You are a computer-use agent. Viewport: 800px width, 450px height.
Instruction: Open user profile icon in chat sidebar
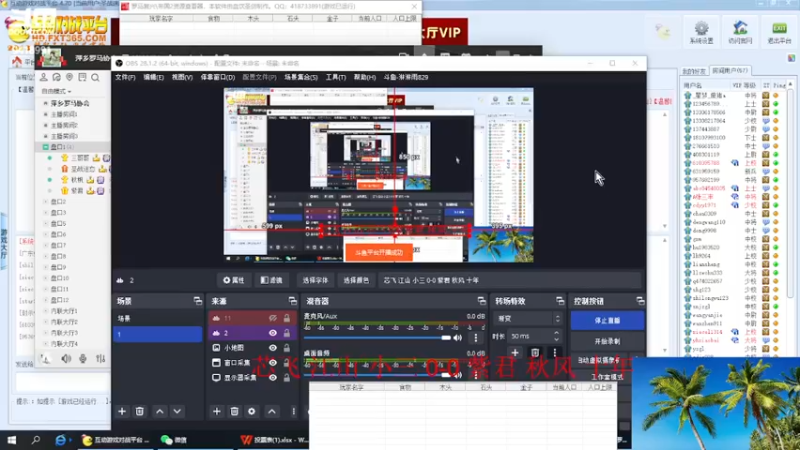pyautogui.click(x=44, y=78)
